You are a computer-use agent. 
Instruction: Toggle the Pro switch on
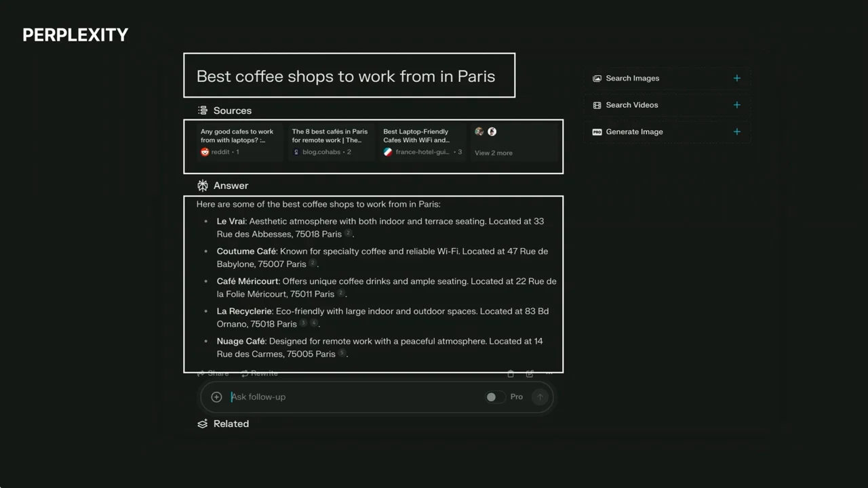coord(495,397)
